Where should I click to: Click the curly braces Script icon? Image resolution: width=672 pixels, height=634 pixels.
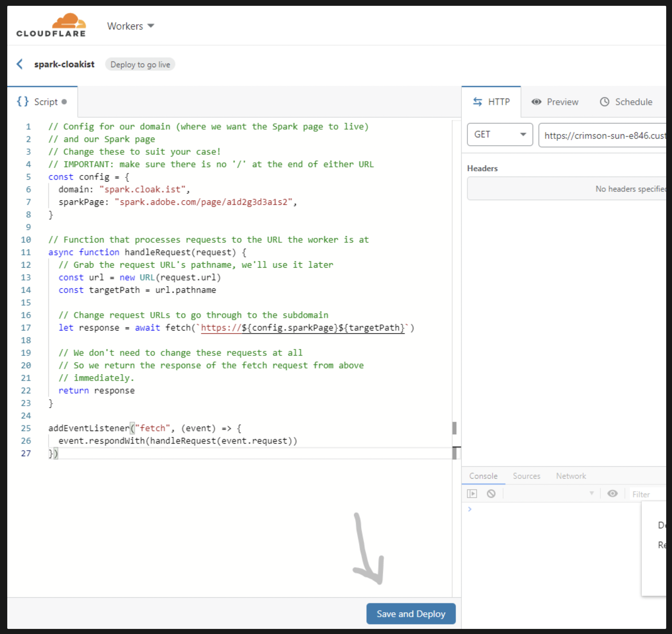coord(22,102)
